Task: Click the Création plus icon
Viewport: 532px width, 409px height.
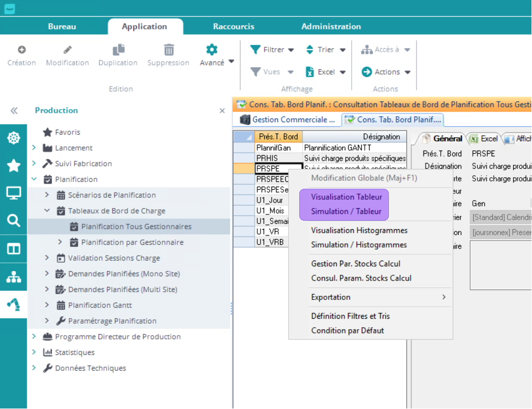Action: (x=21, y=50)
